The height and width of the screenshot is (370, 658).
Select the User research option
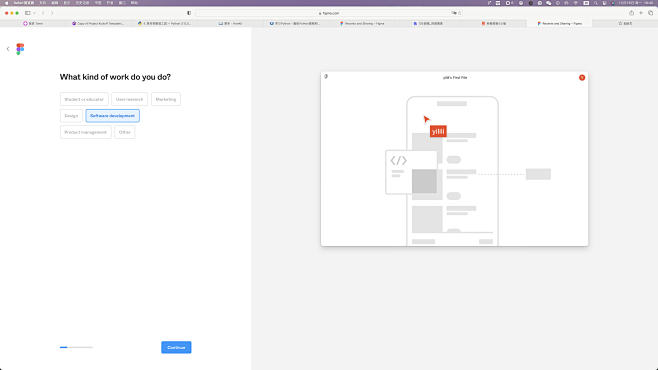[x=129, y=99]
